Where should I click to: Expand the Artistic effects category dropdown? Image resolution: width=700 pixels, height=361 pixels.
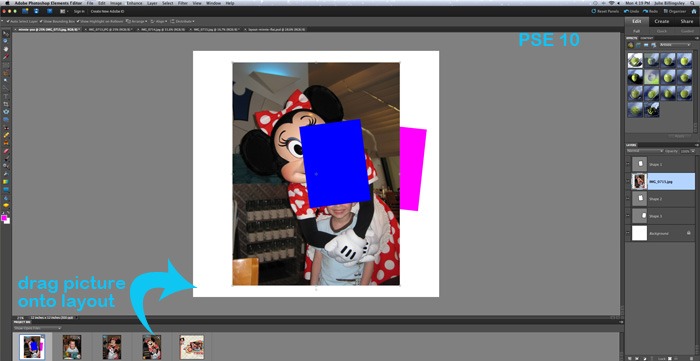[676, 45]
